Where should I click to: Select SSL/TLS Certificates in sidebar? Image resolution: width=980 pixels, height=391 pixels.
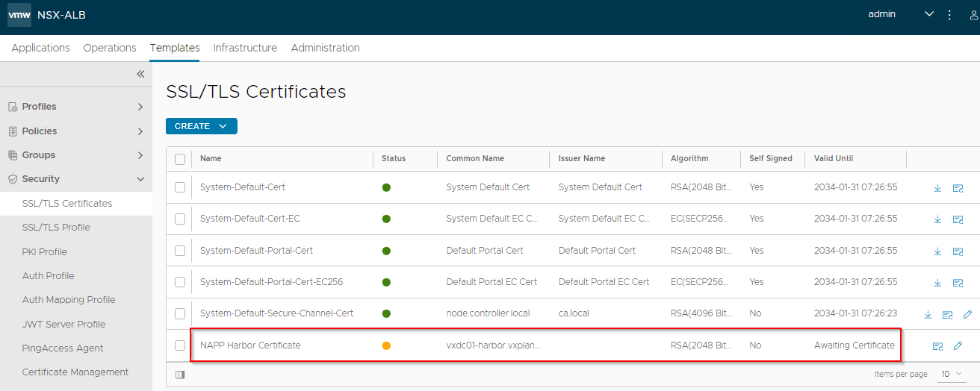tap(75, 203)
